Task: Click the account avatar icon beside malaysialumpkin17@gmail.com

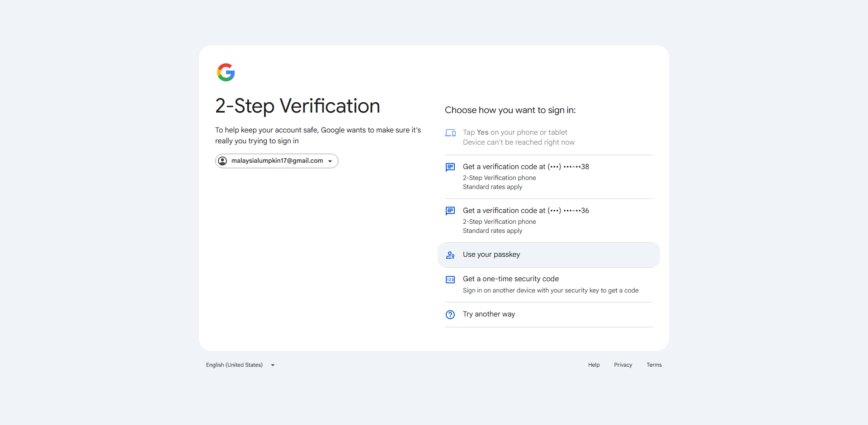Action: coord(222,161)
